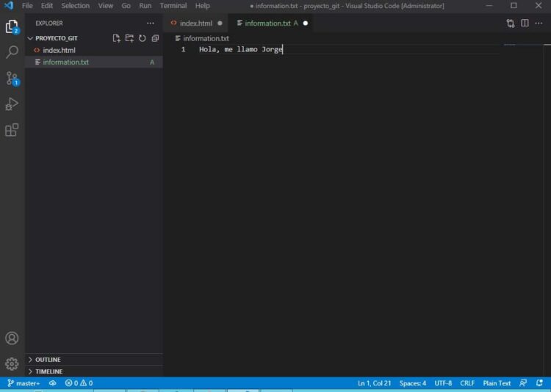Open the Explorer view in activity bar
The width and height of the screenshot is (551, 392).
point(12,26)
